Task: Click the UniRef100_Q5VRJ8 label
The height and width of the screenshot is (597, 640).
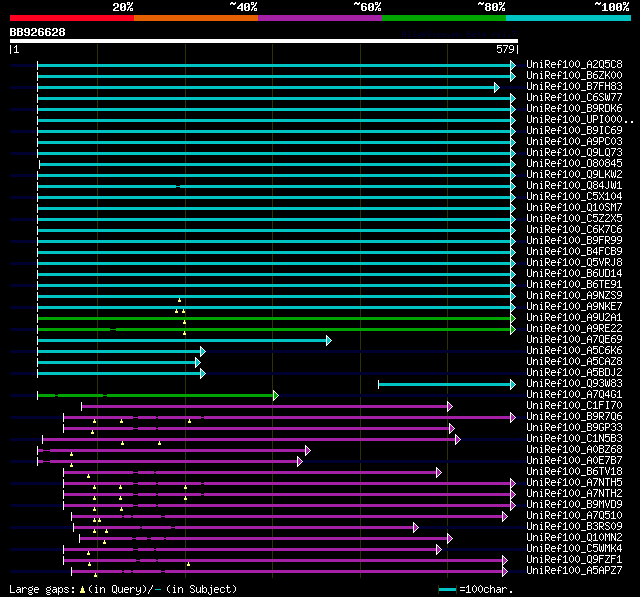Action: coord(574,263)
